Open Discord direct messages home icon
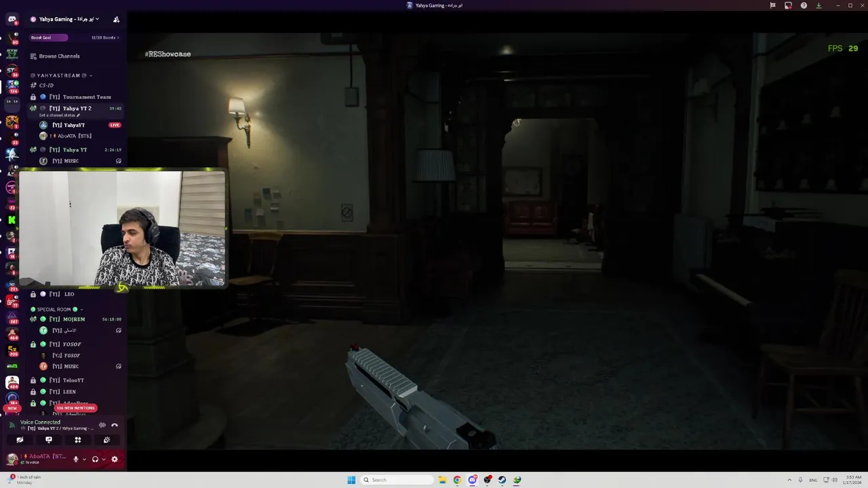868x488 pixels. [12, 20]
